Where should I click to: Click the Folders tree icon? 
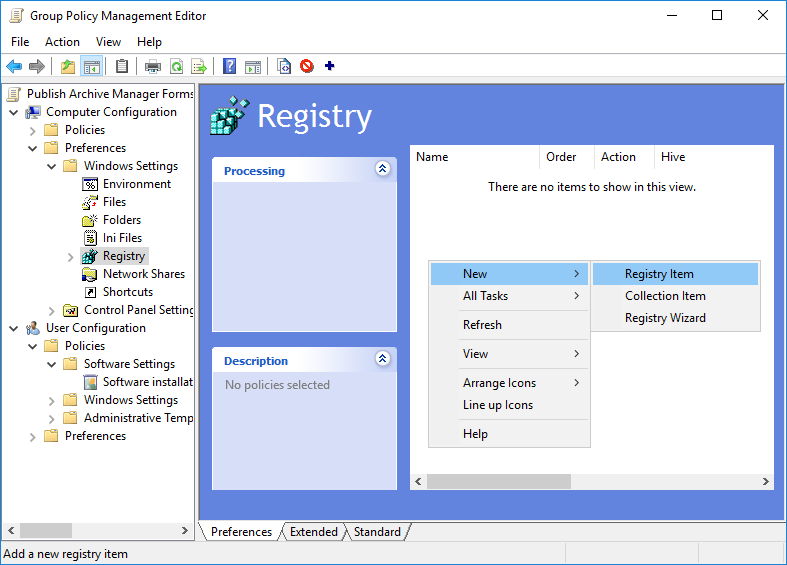(90, 220)
